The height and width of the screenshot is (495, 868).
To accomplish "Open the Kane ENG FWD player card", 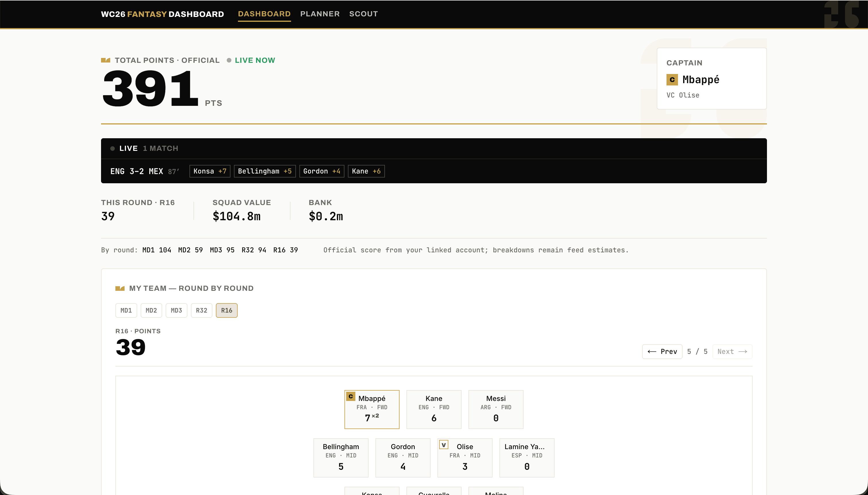I will pos(434,409).
